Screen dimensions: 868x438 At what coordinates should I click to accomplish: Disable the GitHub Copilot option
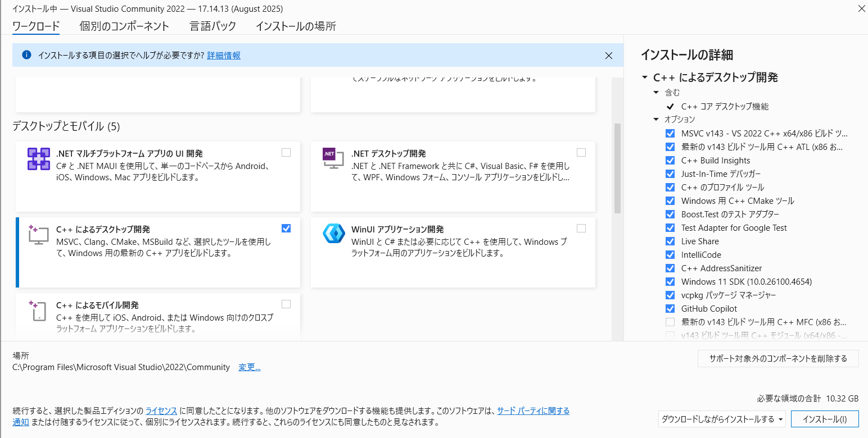tap(670, 308)
